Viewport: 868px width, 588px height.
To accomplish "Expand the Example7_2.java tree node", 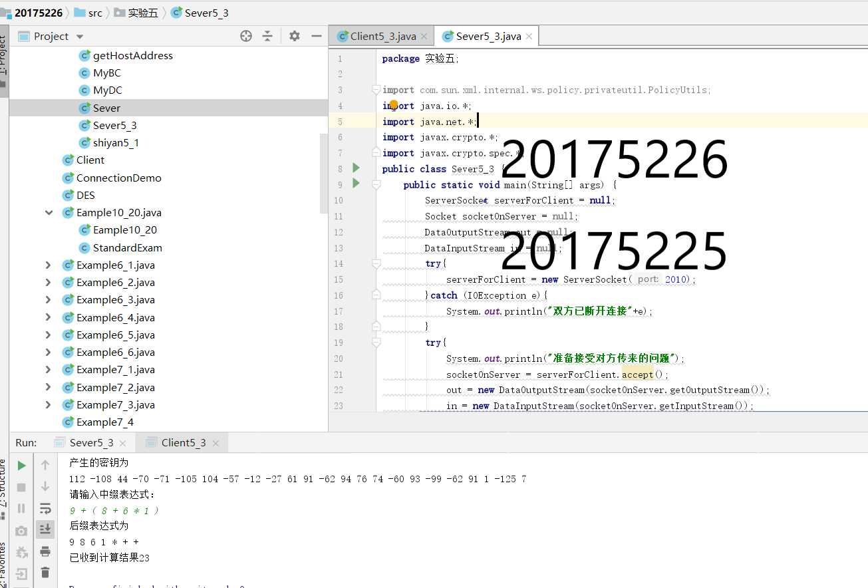I will point(49,387).
